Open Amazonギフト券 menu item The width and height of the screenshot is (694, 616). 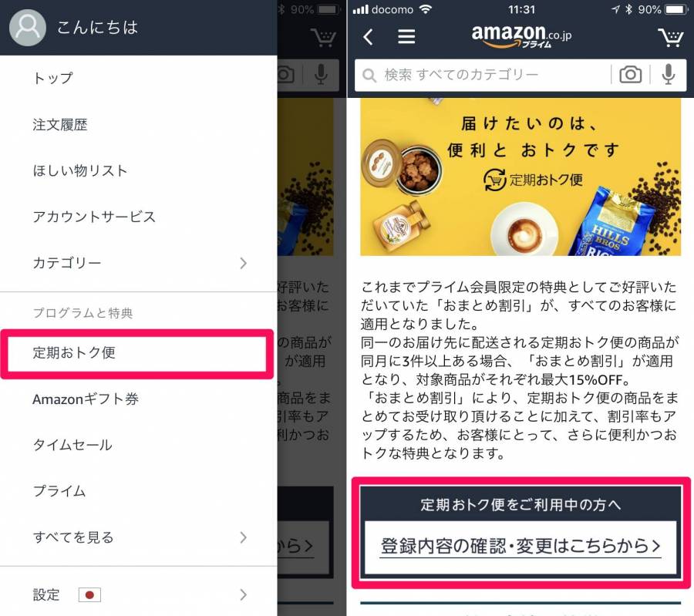pyautogui.click(x=139, y=399)
